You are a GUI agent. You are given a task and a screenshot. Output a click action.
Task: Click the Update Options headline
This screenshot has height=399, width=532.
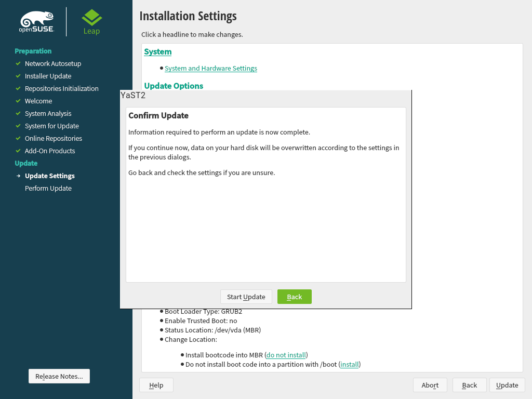(x=174, y=86)
